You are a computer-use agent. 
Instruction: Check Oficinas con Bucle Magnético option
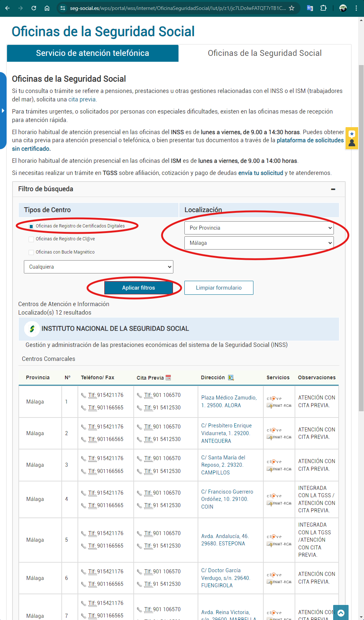[x=31, y=252]
